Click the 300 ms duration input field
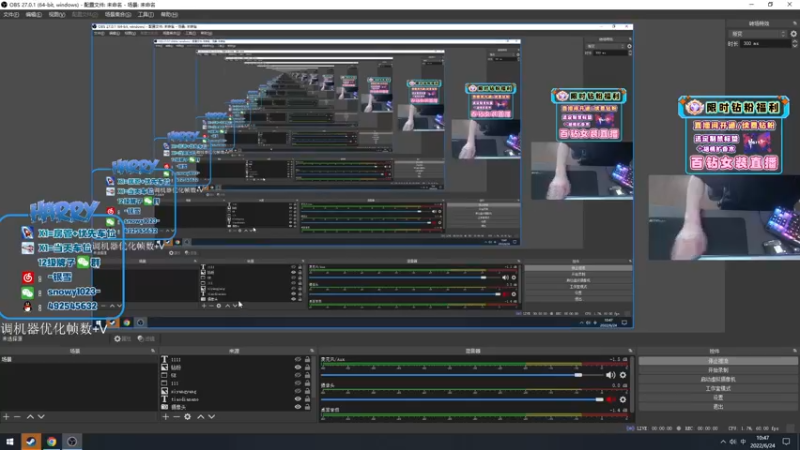800x450 pixels. [765, 44]
